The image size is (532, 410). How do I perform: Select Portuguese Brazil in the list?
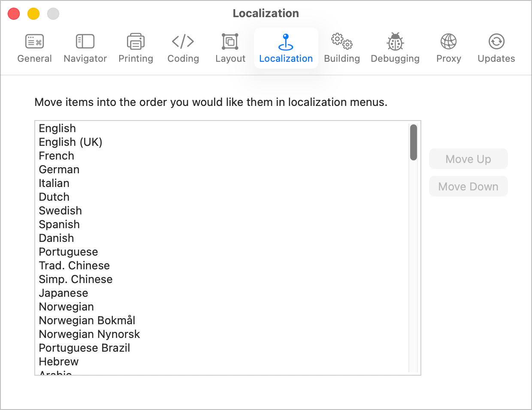point(84,348)
